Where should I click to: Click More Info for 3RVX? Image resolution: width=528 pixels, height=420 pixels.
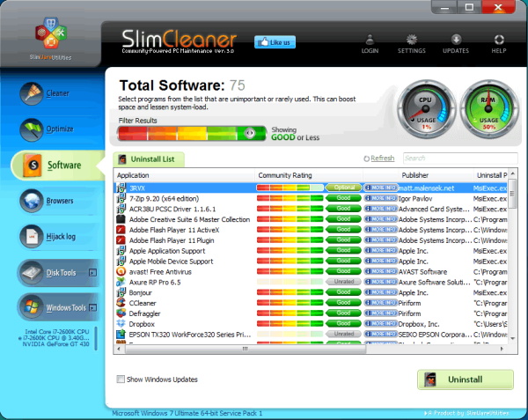pos(381,188)
